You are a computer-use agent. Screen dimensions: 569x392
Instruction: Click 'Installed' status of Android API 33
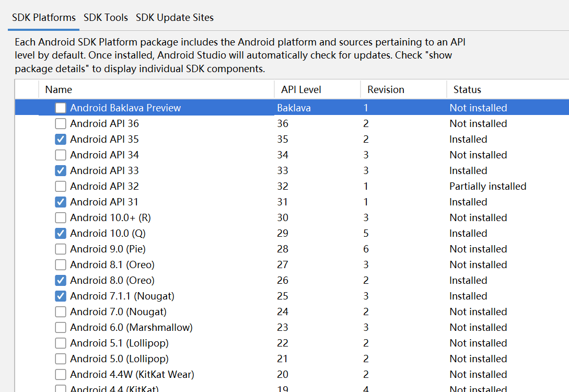(468, 170)
